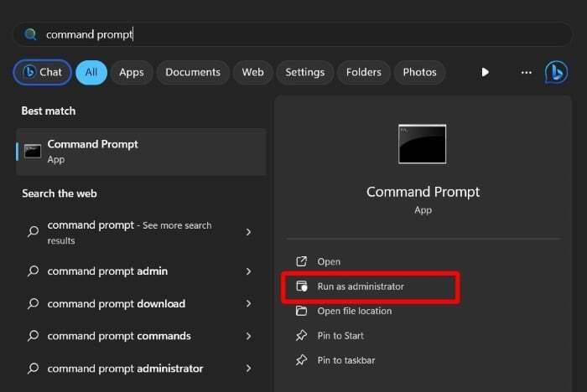Screen dimensions: 587x392
Task: Expand chevron for "command prompt administrator"
Action: coord(248,369)
